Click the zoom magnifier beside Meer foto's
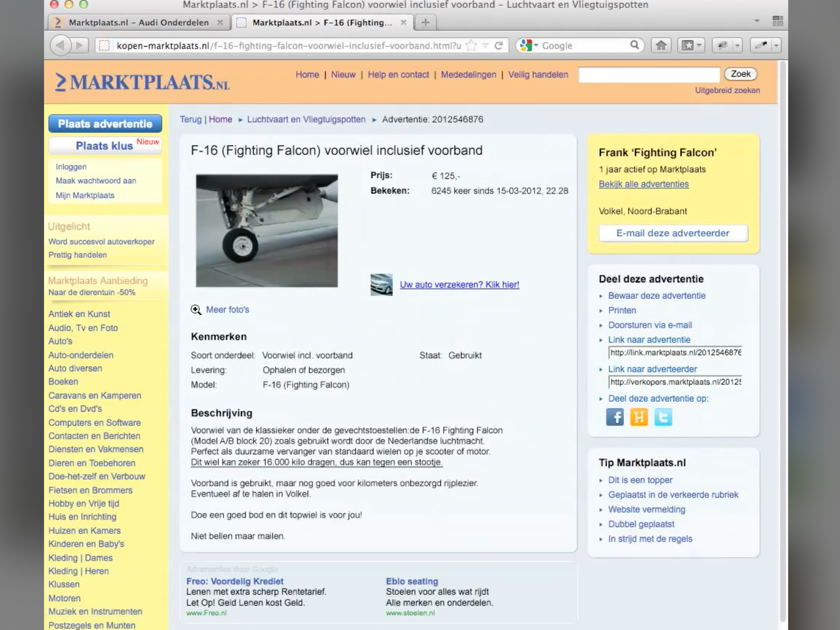 [x=196, y=310]
